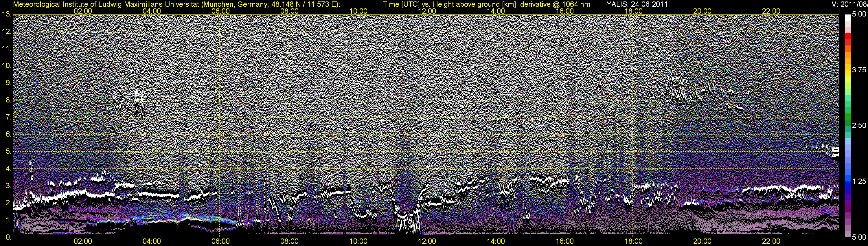The height and width of the screenshot is (246, 868).
Task: Click the '5.00' value below the colorbar
Action: click(x=859, y=237)
